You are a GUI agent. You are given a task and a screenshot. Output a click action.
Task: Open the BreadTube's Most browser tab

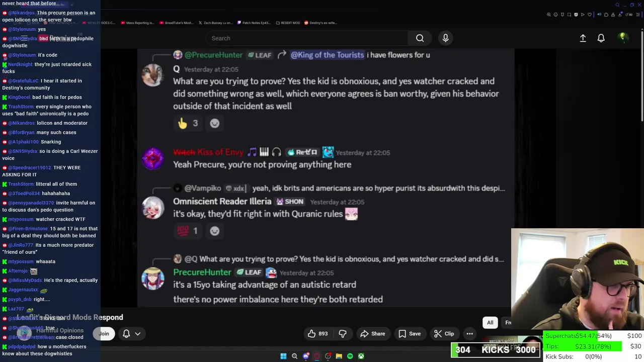[x=176, y=23]
